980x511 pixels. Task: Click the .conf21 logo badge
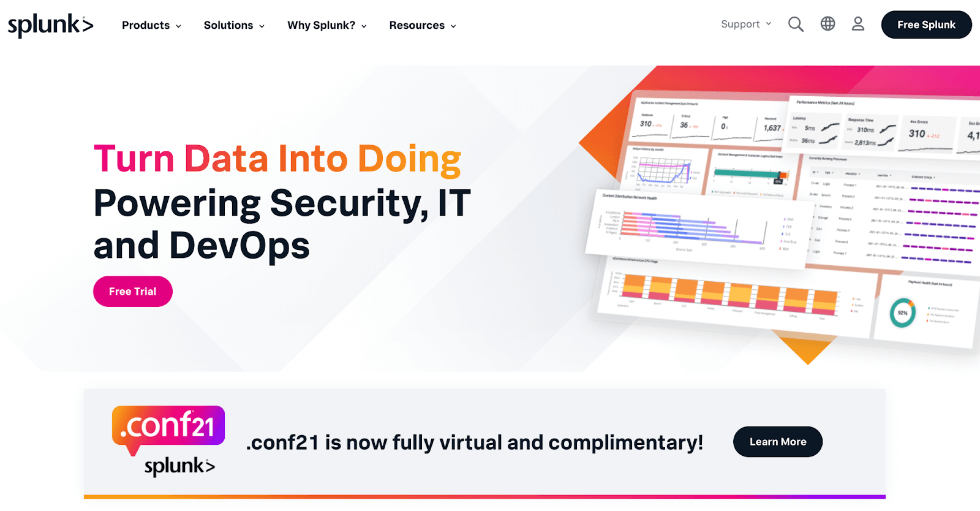[168, 430]
